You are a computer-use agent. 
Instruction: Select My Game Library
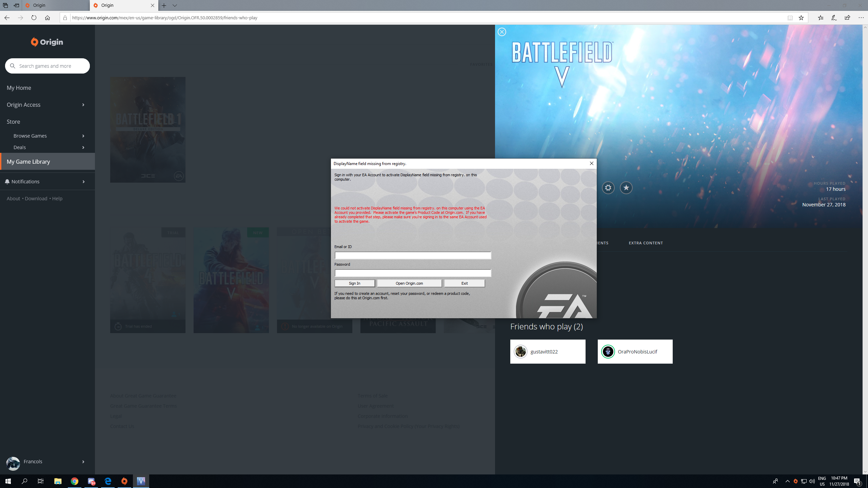[x=47, y=161]
